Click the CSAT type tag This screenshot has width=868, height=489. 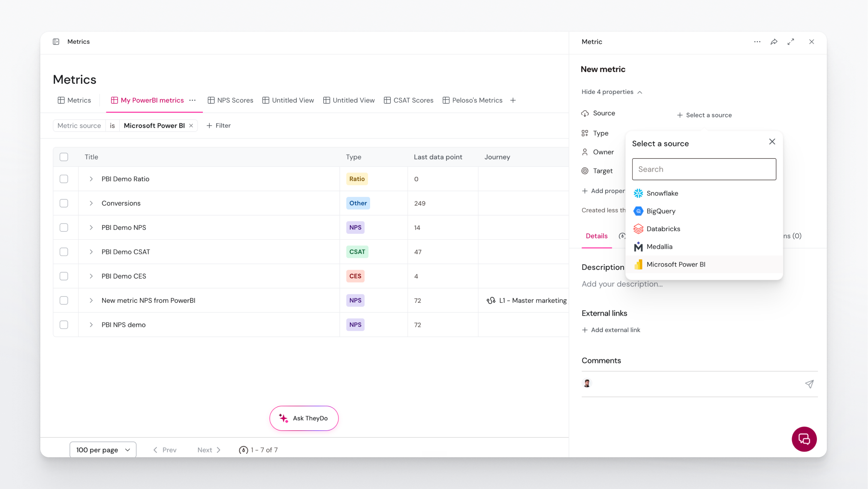click(357, 252)
